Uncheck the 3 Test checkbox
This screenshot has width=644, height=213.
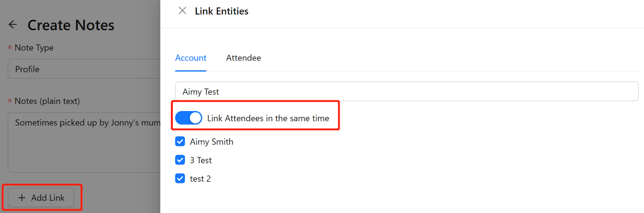(x=180, y=160)
